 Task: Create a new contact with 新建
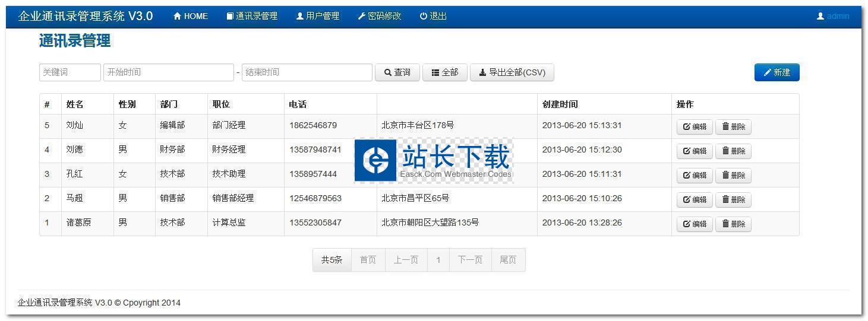click(x=777, y=72)
